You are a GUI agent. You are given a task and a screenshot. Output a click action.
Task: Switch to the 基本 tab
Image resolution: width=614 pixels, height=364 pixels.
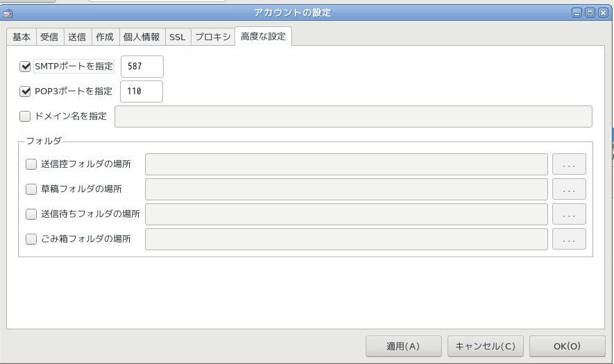point(21,37)
